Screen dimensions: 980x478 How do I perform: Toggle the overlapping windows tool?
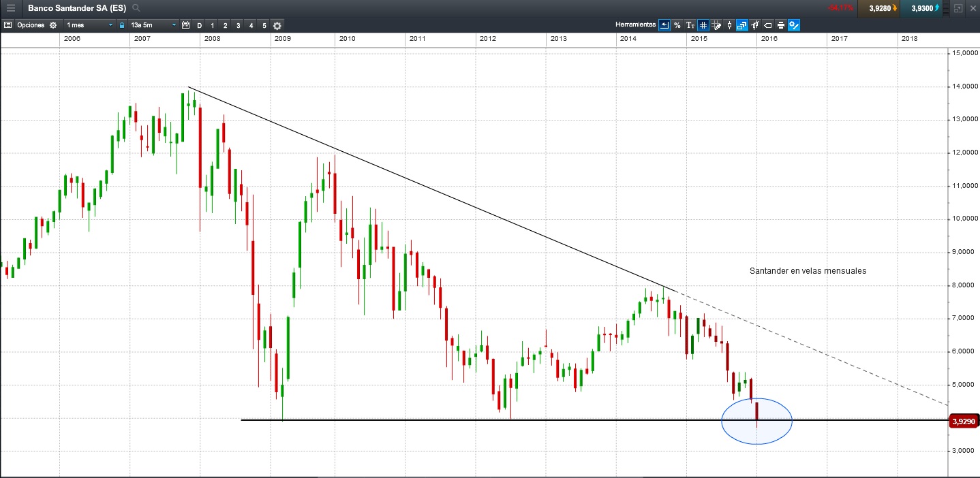[x=742, y=25]
